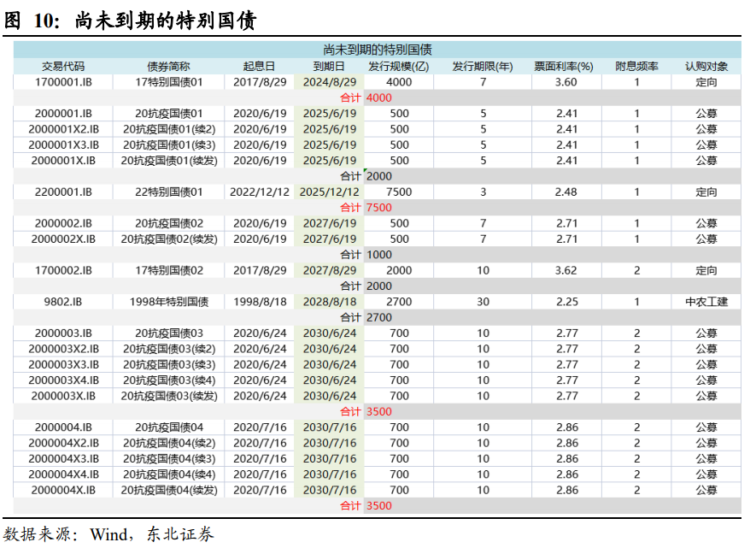
Task: Click the 到期日 column header
Action: 329,67
